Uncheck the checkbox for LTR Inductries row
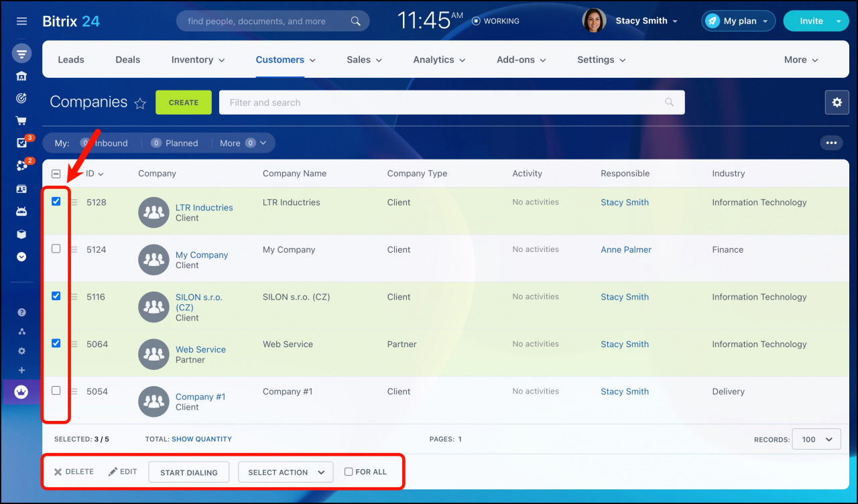The height and width of the screenshot is (504, 858). pyautogui.click(x=56, y=201)
